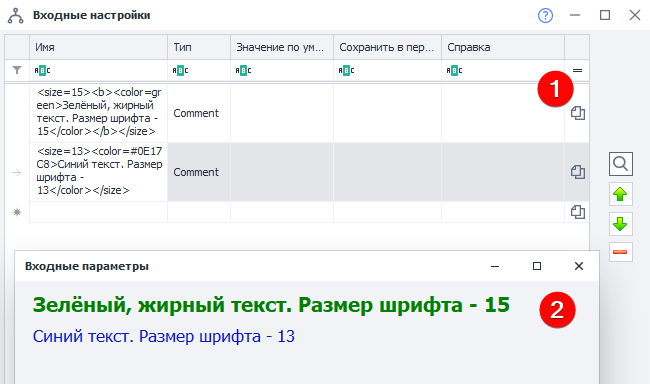Open filter condition in Имя column

(42, 70)
